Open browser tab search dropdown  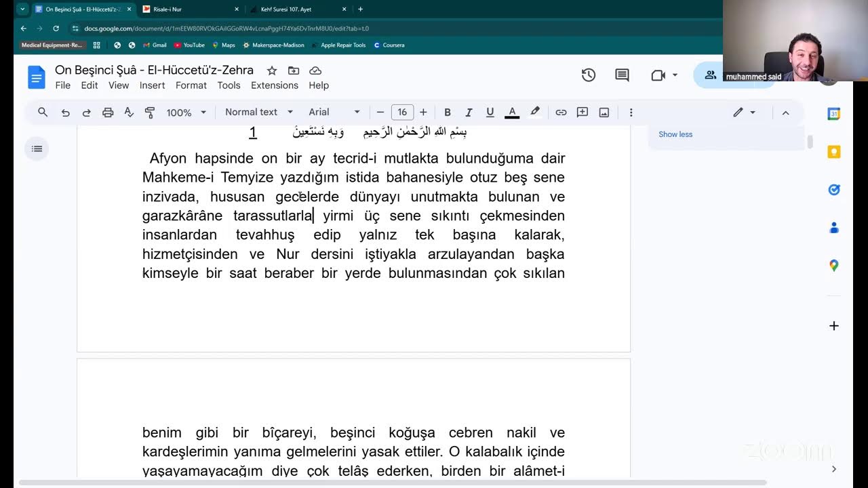coord(22,9)
